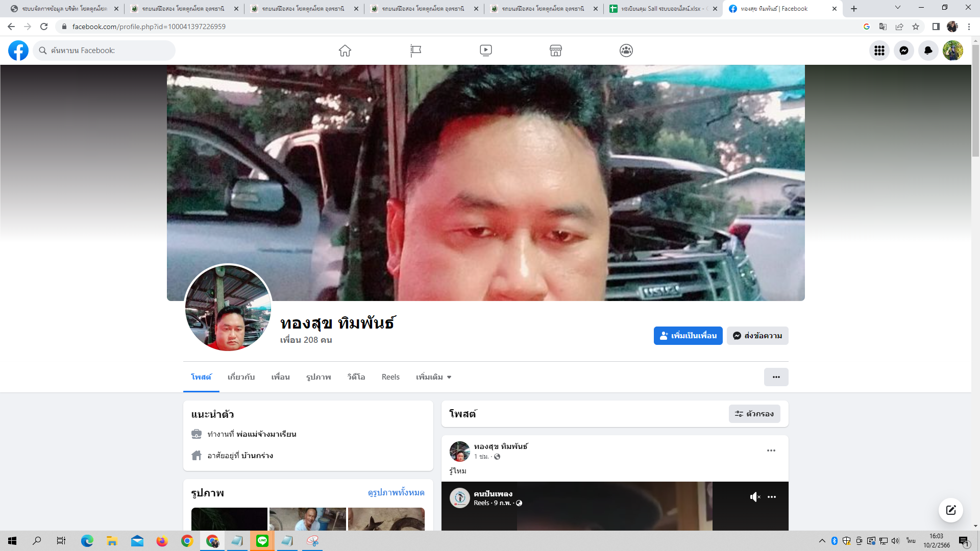Open Groups icon in top navigation

[x=626, y=51]
